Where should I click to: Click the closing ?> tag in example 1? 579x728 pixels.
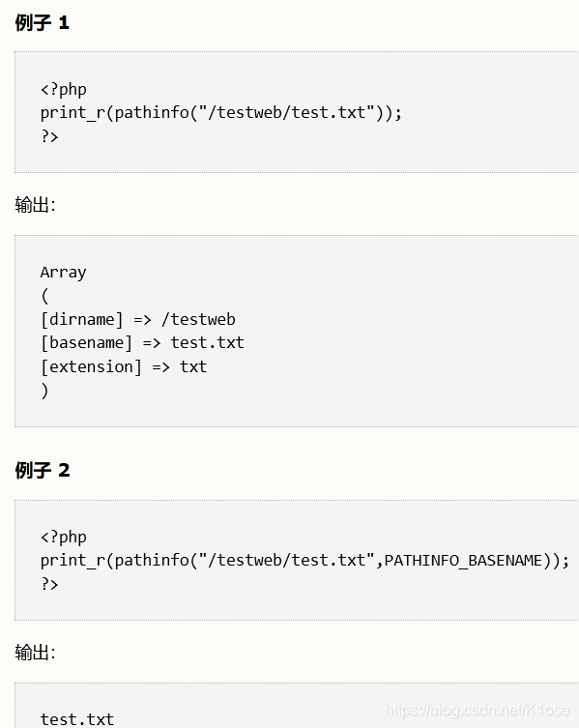49,136
